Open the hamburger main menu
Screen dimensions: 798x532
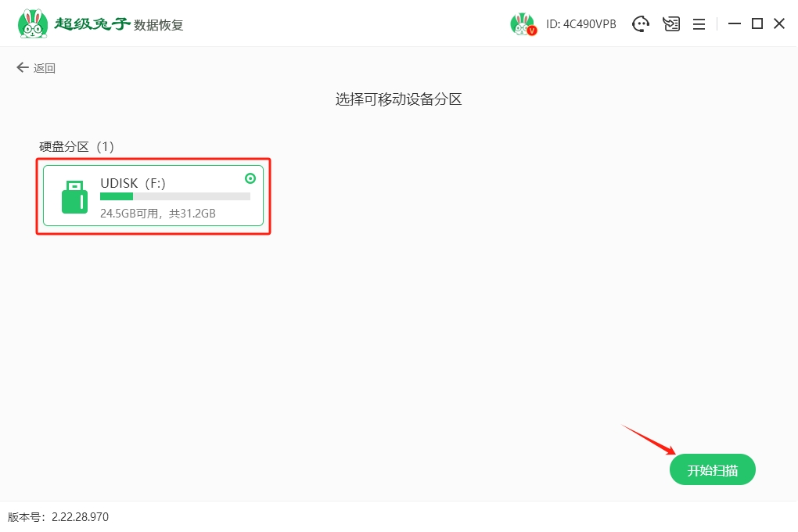[x=699, y=24]
